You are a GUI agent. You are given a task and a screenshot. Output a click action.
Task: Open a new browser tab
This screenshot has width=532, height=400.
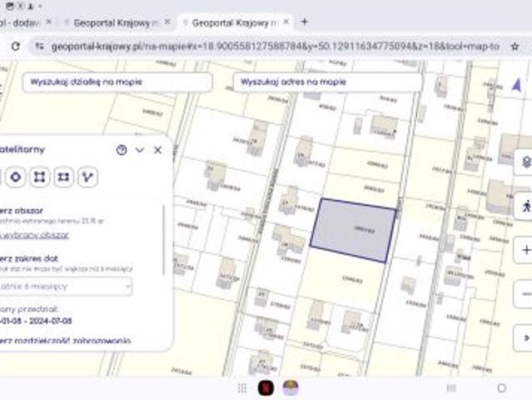click(x=304, y=22)
